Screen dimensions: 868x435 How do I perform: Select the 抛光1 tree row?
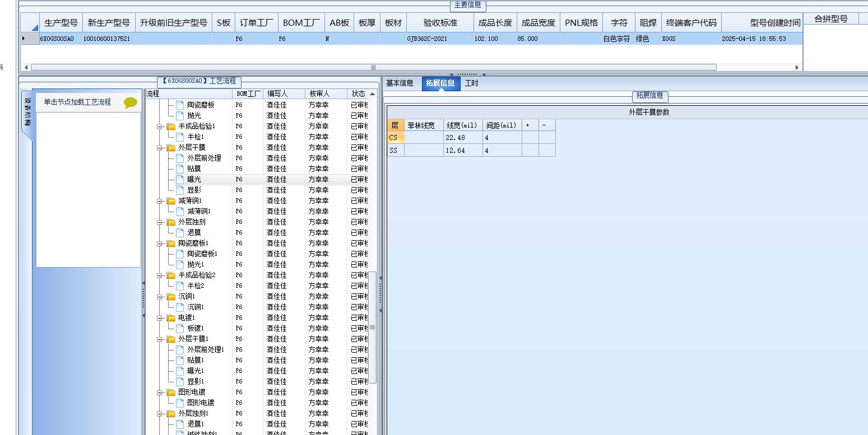click(x=196, y=265)
